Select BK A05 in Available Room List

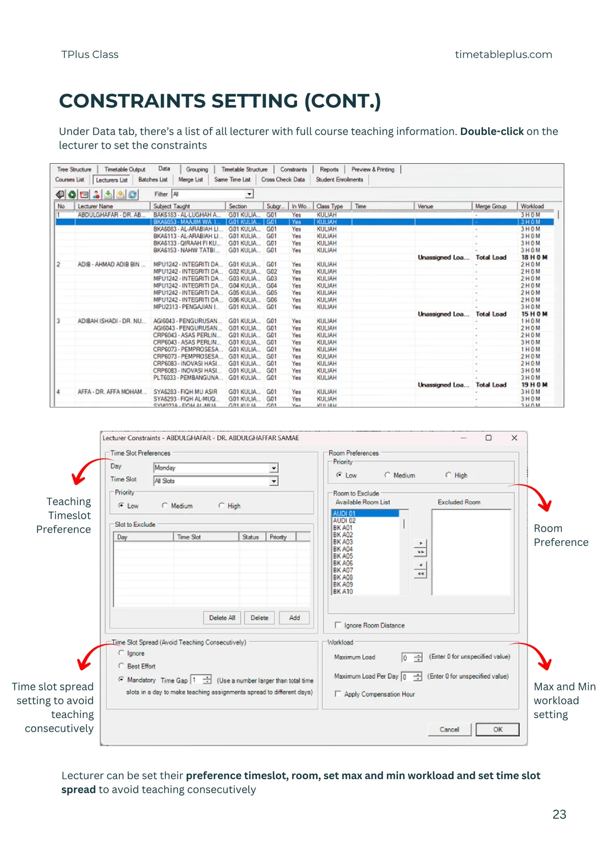click(x=365, y=556)
